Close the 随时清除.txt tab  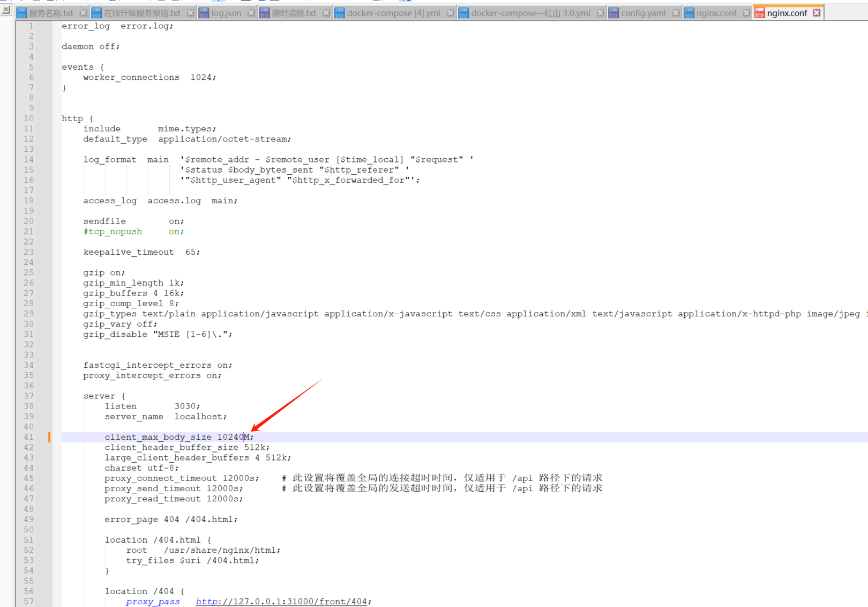[x=326, y=13]
